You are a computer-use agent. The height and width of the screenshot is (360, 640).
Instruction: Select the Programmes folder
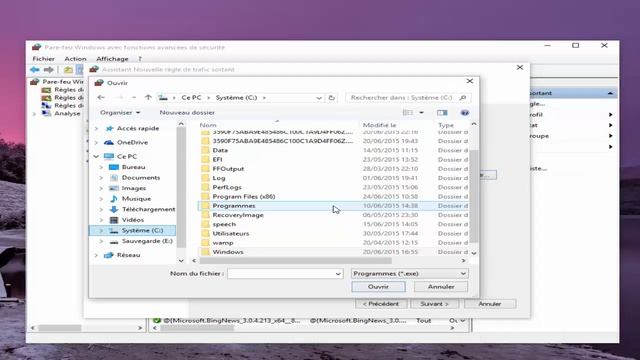tap(234, 206)
